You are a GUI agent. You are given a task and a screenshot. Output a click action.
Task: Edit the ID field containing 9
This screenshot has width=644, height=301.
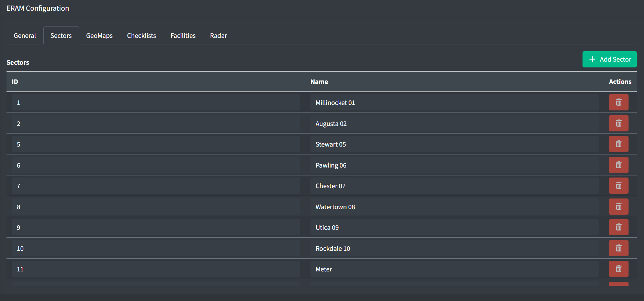[x=156, y=227]
